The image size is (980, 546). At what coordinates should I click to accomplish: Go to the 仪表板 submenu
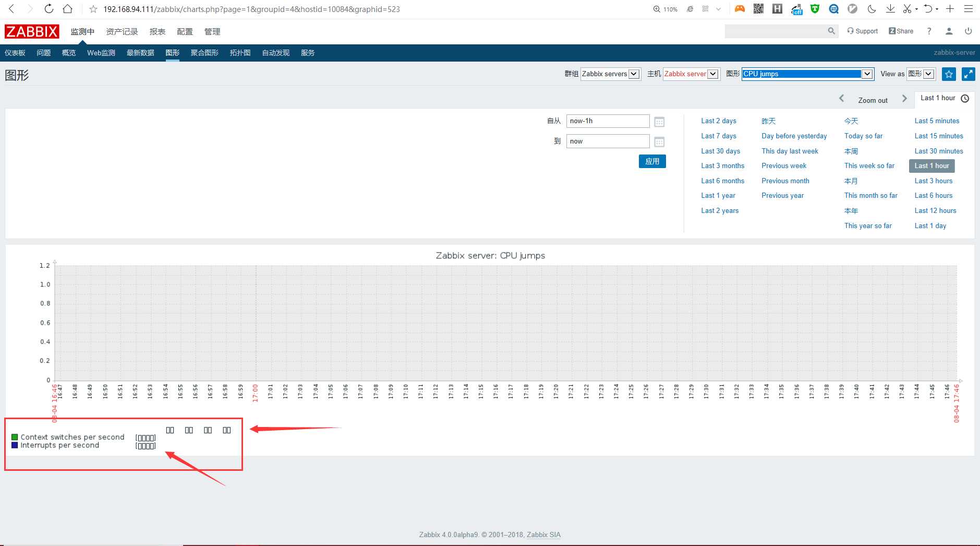tap(15, 53)
